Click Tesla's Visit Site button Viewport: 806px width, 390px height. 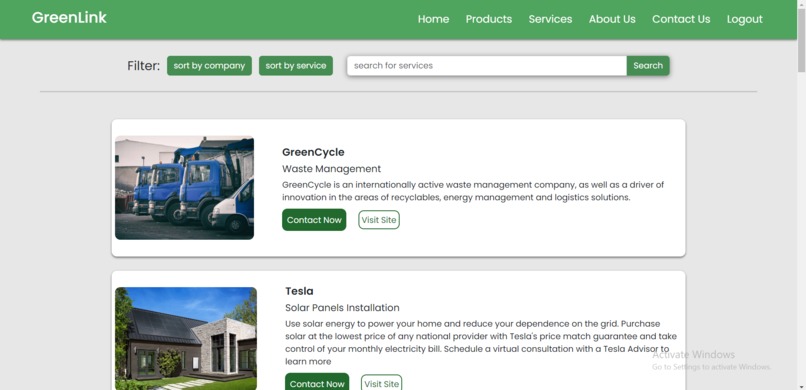381,383
